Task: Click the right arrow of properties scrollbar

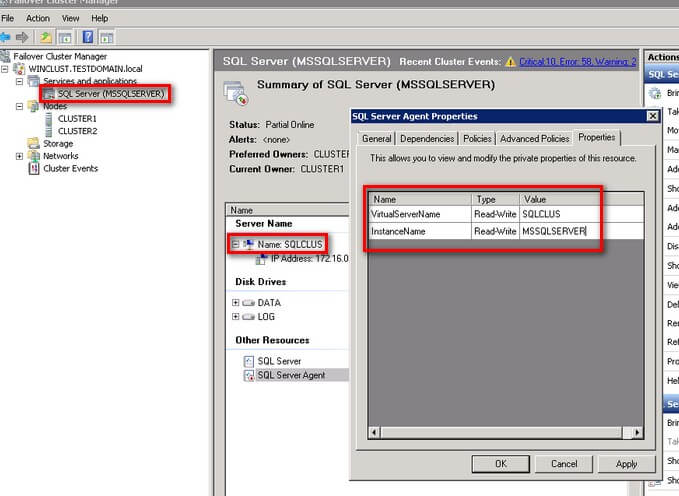Action: [x=637, y=432]
